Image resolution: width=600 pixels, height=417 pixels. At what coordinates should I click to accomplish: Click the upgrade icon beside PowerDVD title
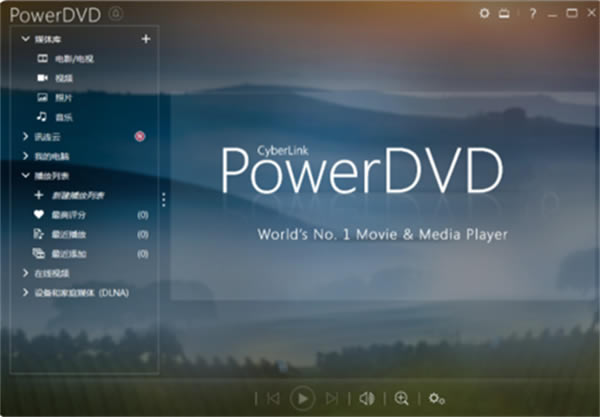(x=116, y=14)
